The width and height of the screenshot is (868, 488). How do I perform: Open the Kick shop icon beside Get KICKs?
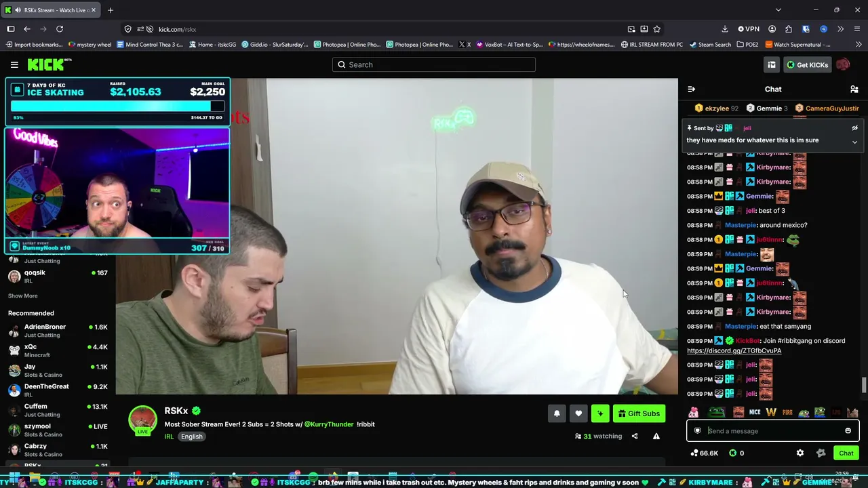772,64
